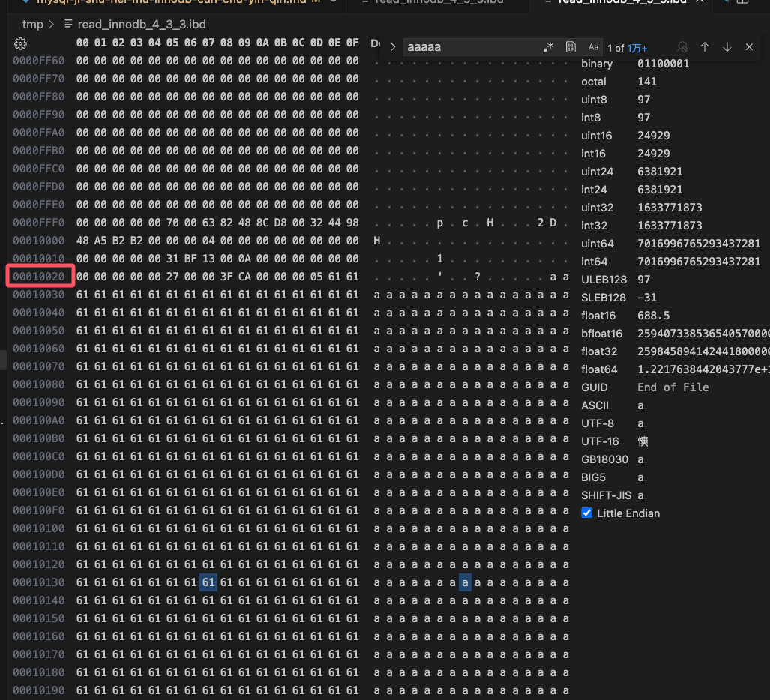Switch to the middle read_innodb_4_3_3.ibd tab
The image size is (770, 700).
[x=439, y=2]
